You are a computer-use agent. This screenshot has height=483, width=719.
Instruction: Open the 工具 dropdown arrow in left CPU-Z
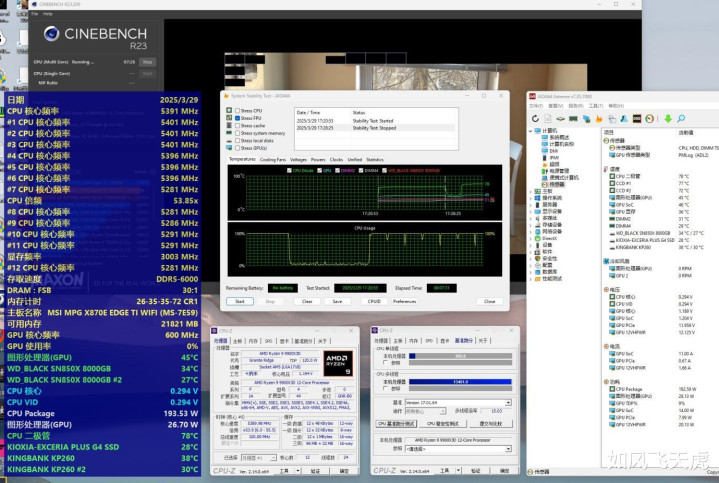(298, 471)
